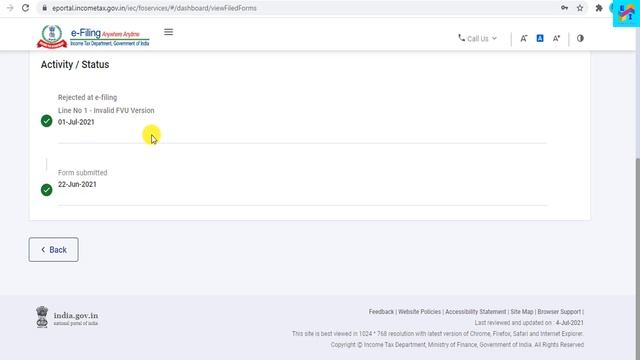Screen dimensions: 640x360
Task: Select the '22-Jun-2021' date text
Action: tap(77, 184)
